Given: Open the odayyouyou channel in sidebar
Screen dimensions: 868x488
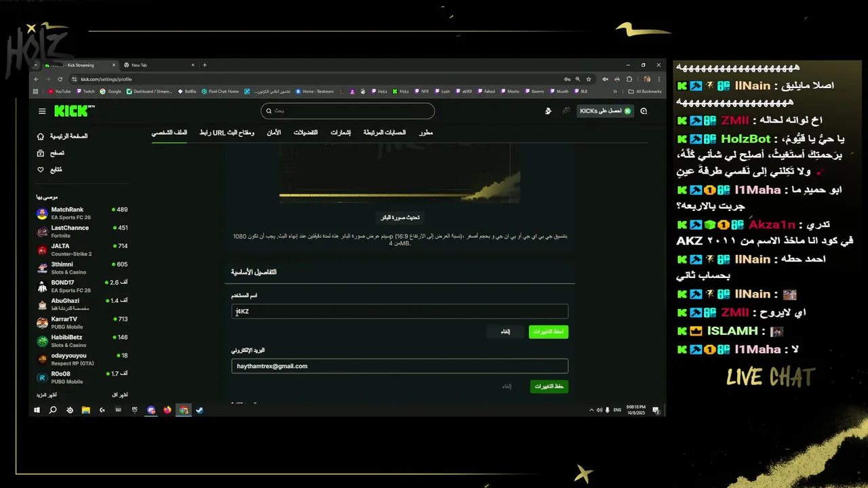Looking at the screenshot, I should point(82,359).
